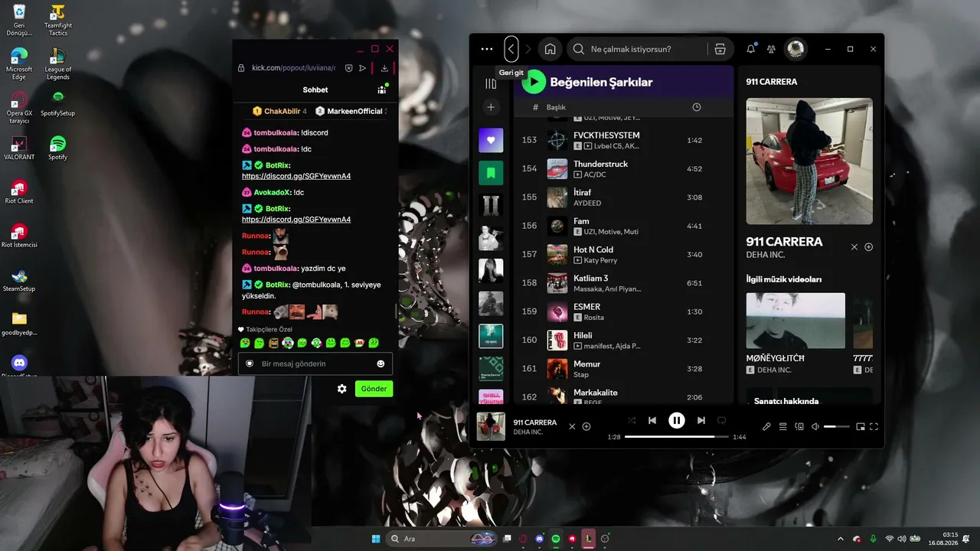Open the Browse icon in Spotify search bar

tap(720, 49)
